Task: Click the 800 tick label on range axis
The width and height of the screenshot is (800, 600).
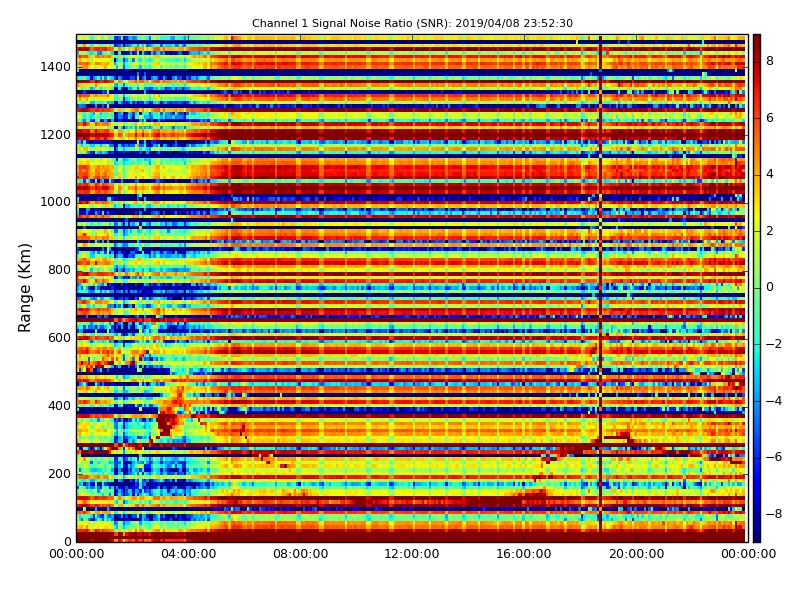Action: click(x=59, y=270)
